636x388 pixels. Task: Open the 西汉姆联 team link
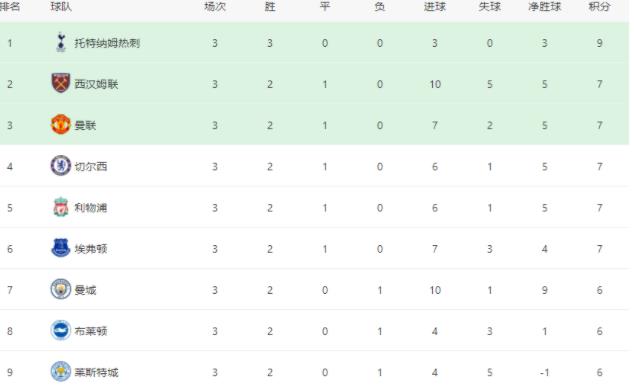point(96,84)
